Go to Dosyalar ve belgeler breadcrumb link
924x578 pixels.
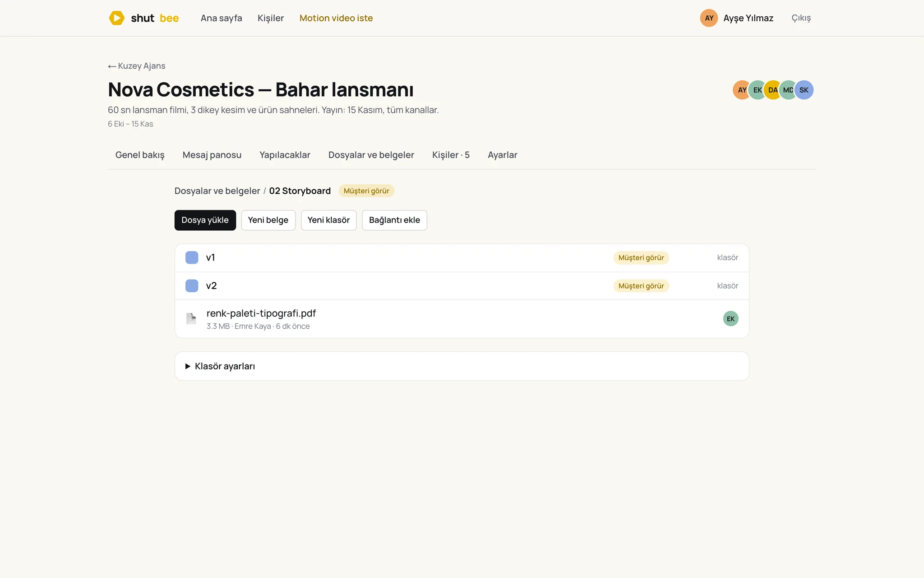(x=217, y=191)
